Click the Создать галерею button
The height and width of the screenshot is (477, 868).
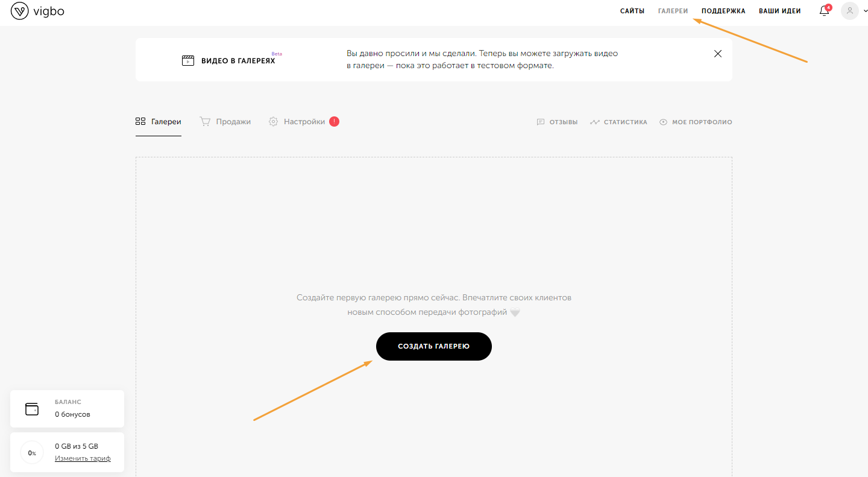click(434, 346)
